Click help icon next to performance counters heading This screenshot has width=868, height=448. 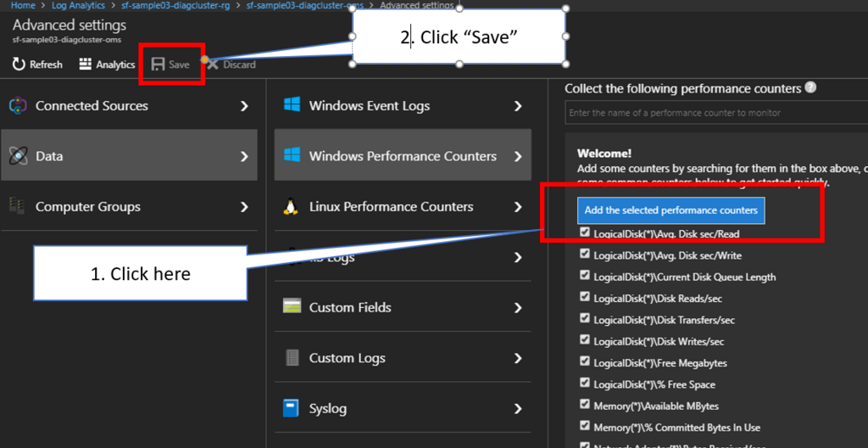(x=811, y=87)
